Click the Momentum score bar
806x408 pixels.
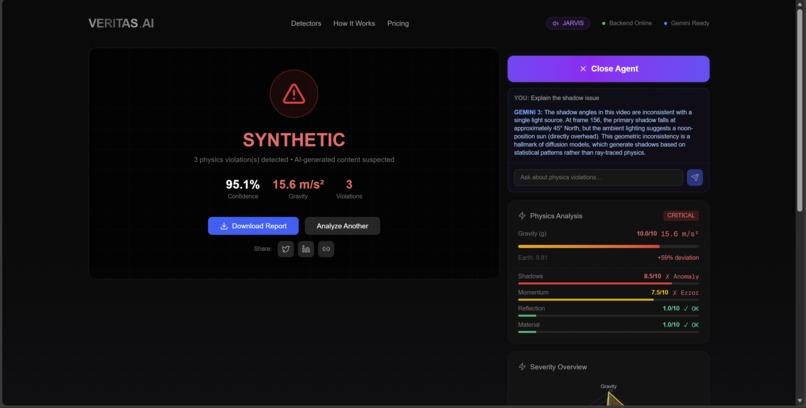click(x=608, y=300)
